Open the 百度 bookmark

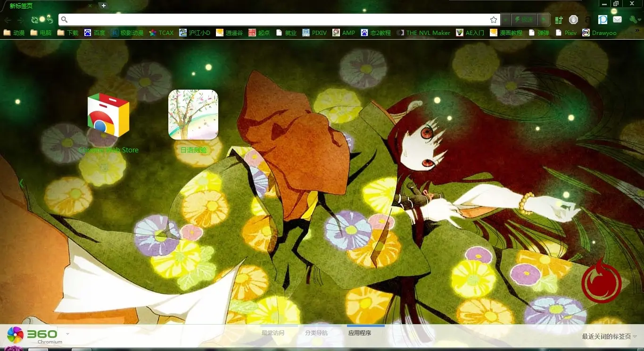[95, 33]
